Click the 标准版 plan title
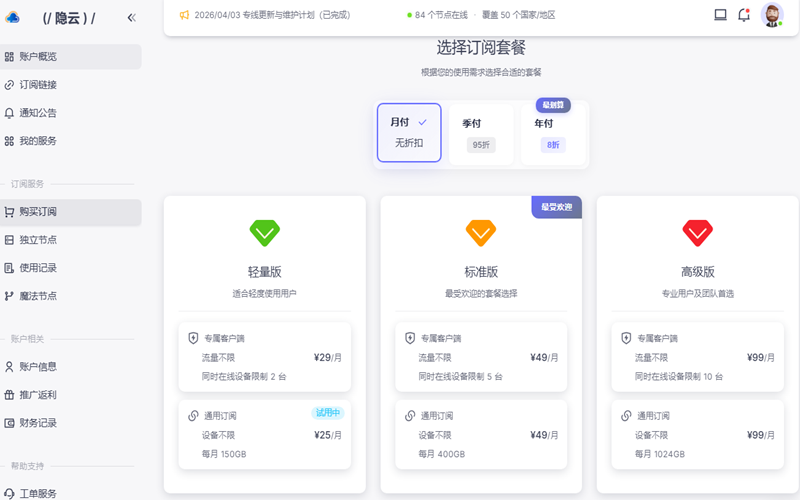Screen dimensions: 800x500 coord(481,272)
